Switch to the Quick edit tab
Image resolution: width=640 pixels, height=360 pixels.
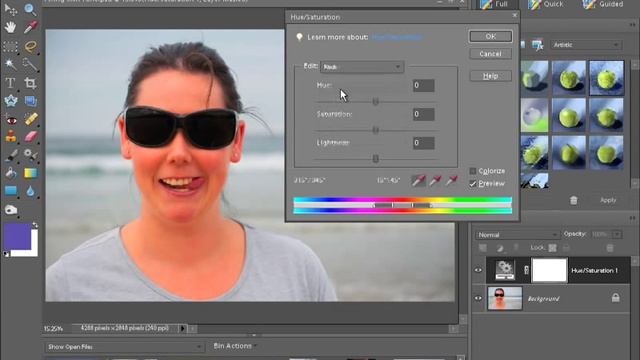point(546,4)
